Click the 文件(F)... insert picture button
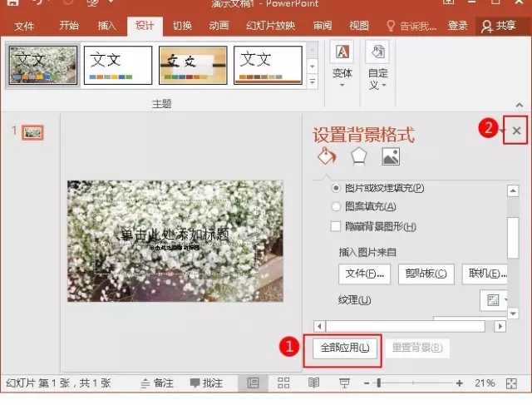532x405 pixels. tap(364, 274)
